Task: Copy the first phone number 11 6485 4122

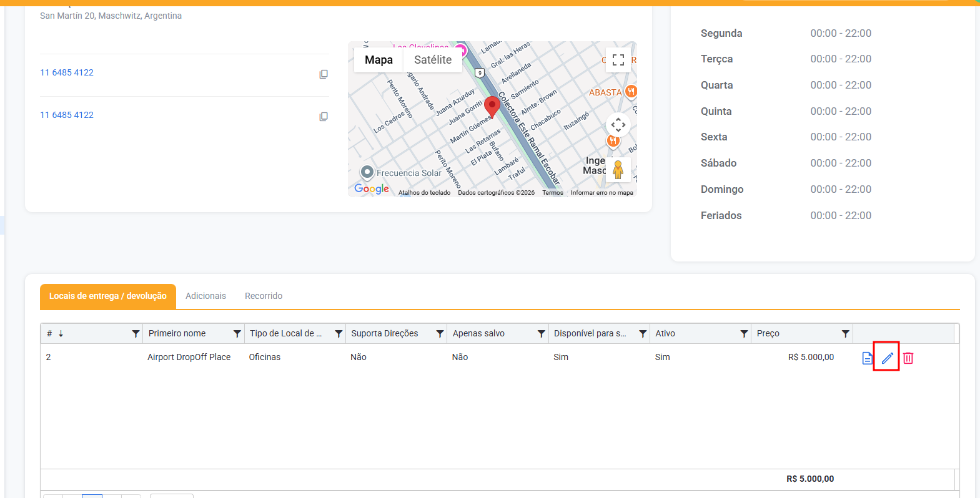Action: tap(324, 74)
